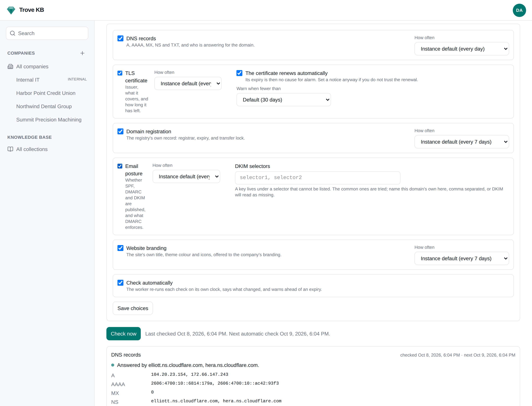Screen dimensions: 532x406
Task: Select Harbor Point Credit Union
Action: pyautogui.click(x=47, y=93)
